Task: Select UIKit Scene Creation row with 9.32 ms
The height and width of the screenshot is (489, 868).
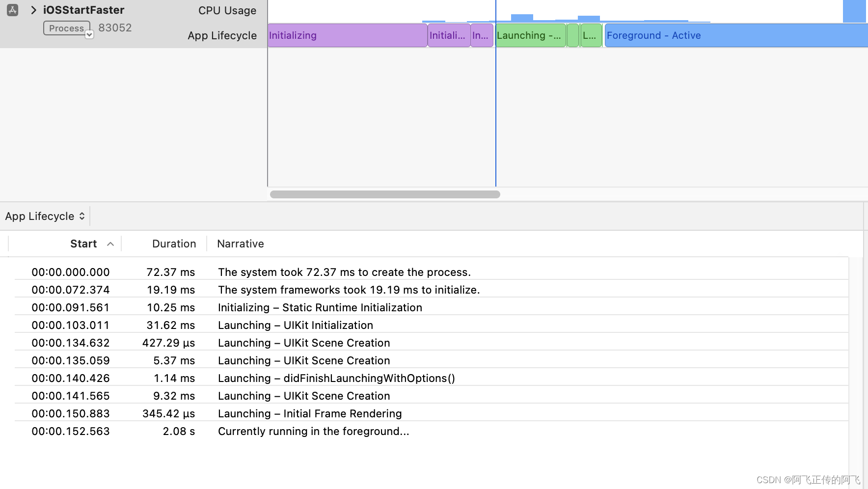Action: click(x=432, y=396)
